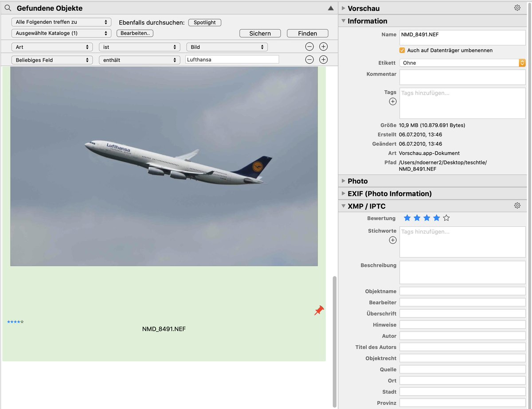Click the Stichworte input box

pos(462,242)
